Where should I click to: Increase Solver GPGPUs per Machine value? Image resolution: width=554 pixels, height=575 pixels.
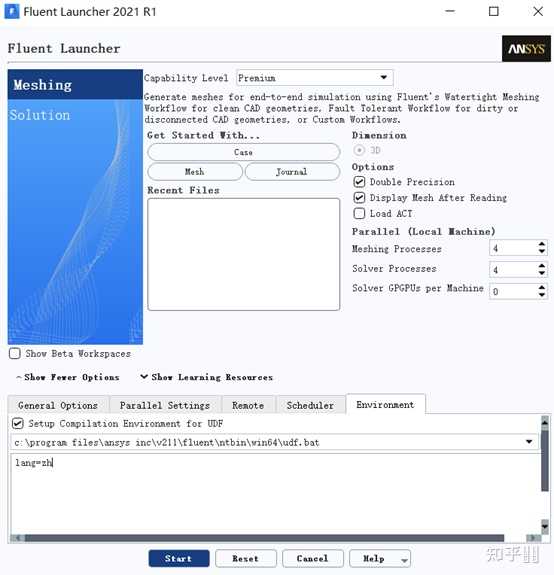(542, 288)
